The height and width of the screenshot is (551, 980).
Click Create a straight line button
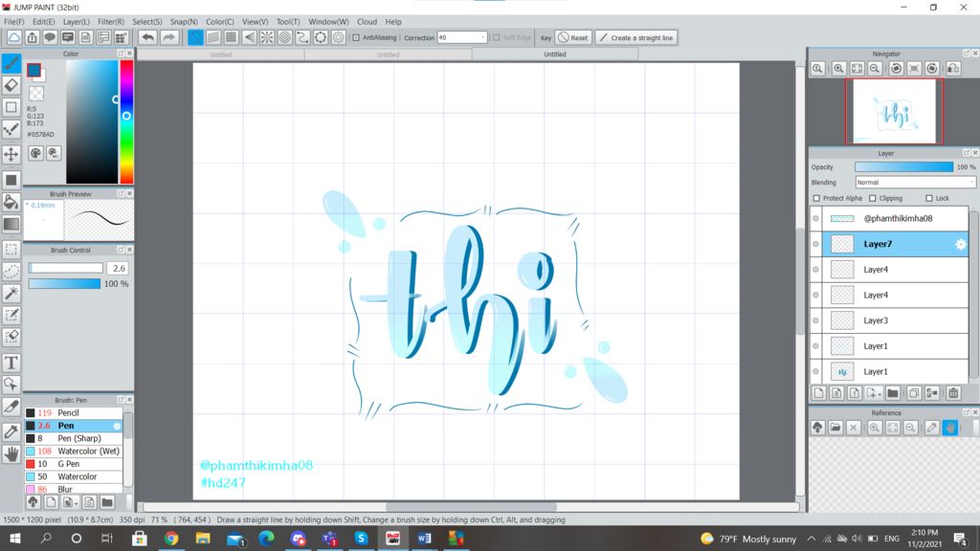click(635, 37)
